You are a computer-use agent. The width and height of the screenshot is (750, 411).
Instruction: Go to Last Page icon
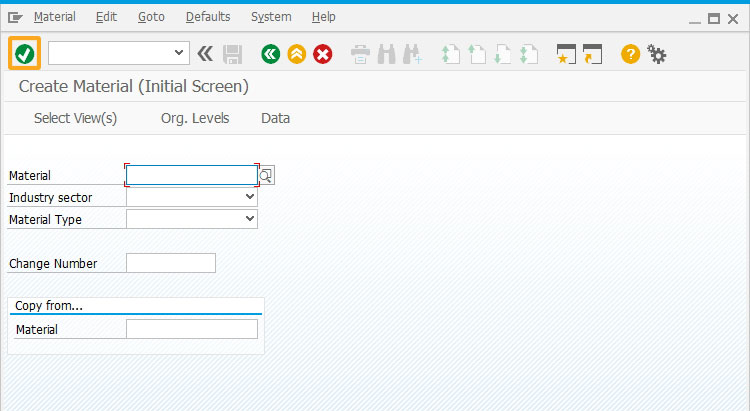[x=529, y=54]
